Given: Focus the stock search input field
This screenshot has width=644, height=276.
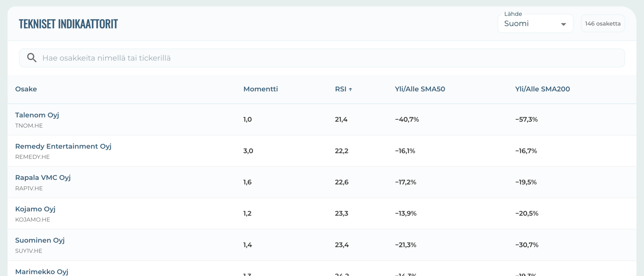Looking at the screenshot, I should pos(327,58).
